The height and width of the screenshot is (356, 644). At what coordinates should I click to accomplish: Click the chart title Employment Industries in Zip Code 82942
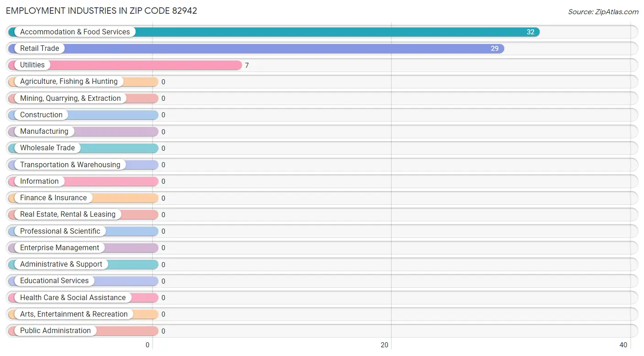pos(102,11)
